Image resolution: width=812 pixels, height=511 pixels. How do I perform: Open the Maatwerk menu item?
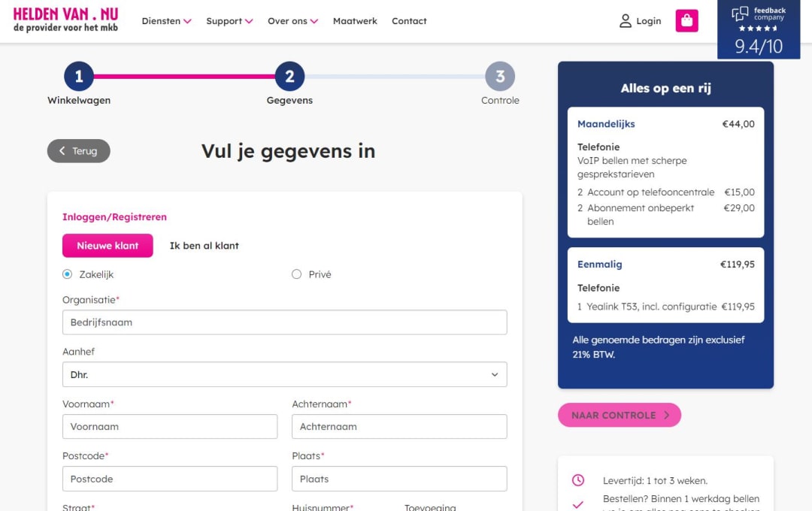point(355,21)
